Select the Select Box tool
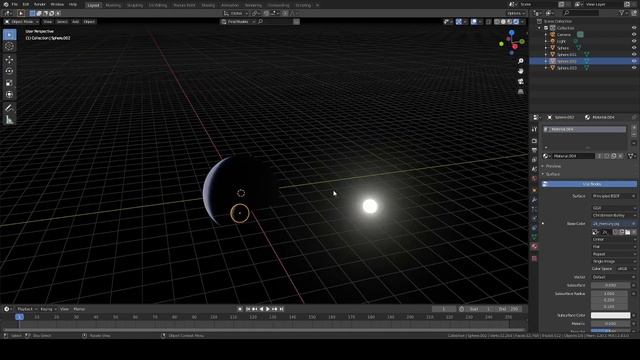 (x=9, y=35)
